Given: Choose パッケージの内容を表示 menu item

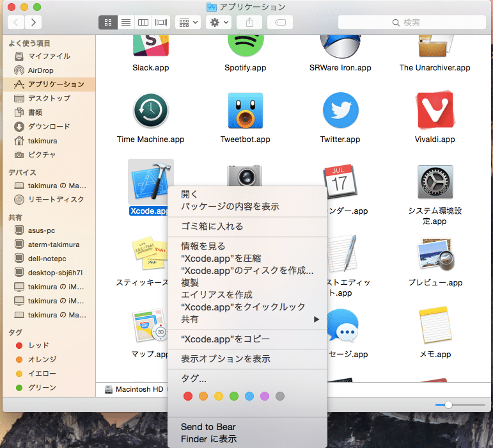Looking at the screenshot, I should point(247,206).
